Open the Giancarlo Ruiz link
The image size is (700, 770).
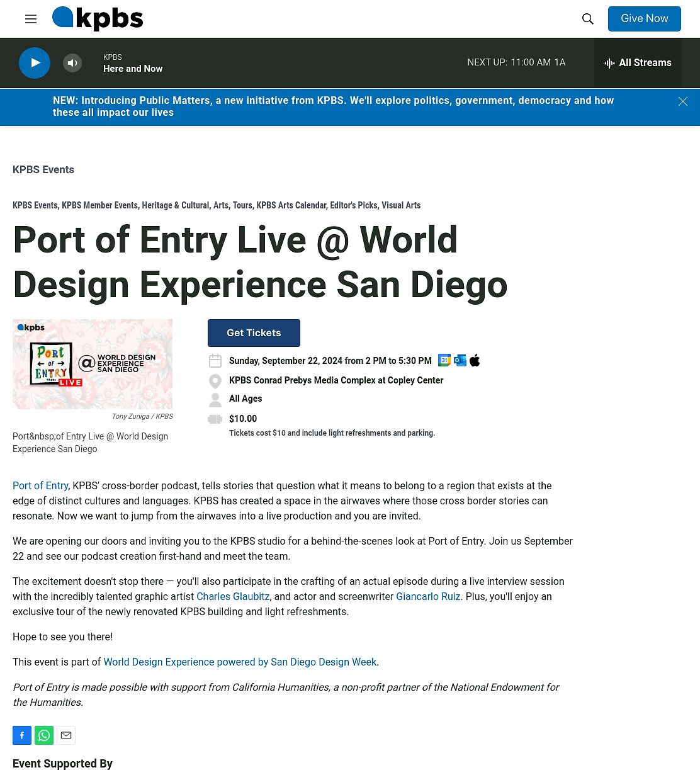coord(428,596)
